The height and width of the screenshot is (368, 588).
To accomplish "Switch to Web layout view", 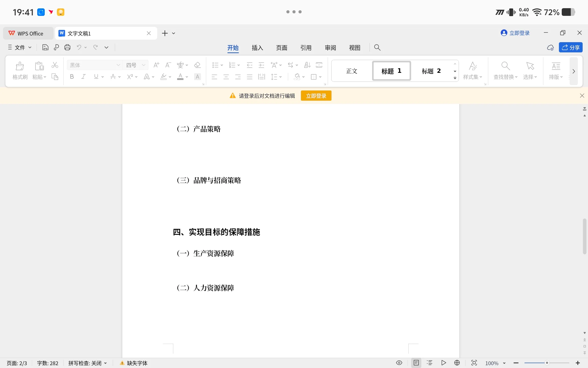I will click(x=457, y=363).
